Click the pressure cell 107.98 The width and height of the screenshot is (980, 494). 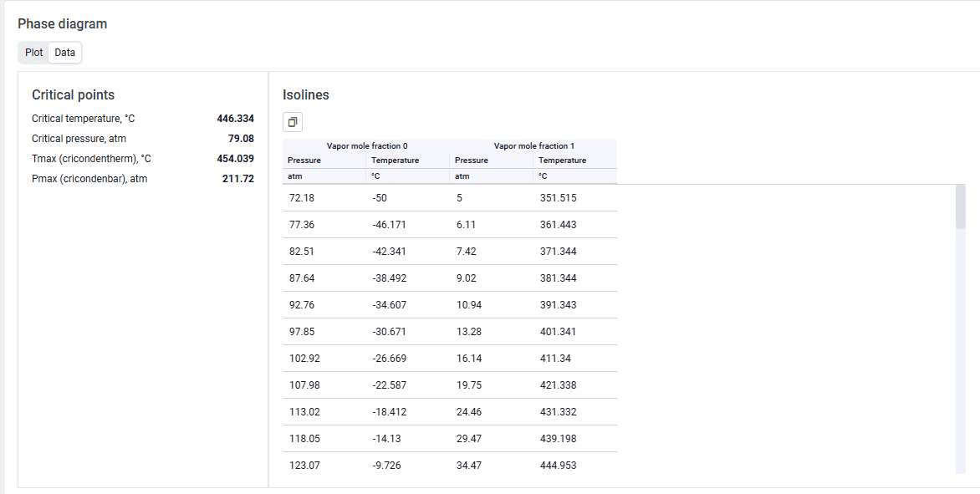[324, 385]
